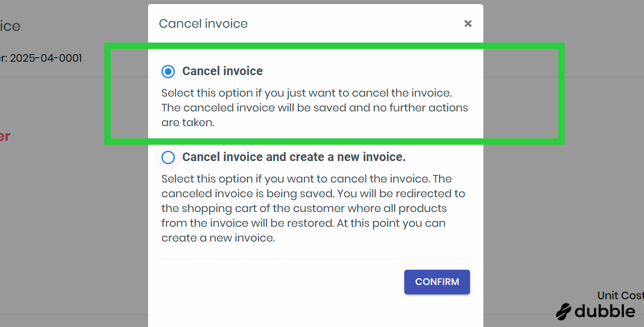Viewport: 644px width, 327px height.
Task: Click the divider line above CONFIRM
Action: (315, 259)
